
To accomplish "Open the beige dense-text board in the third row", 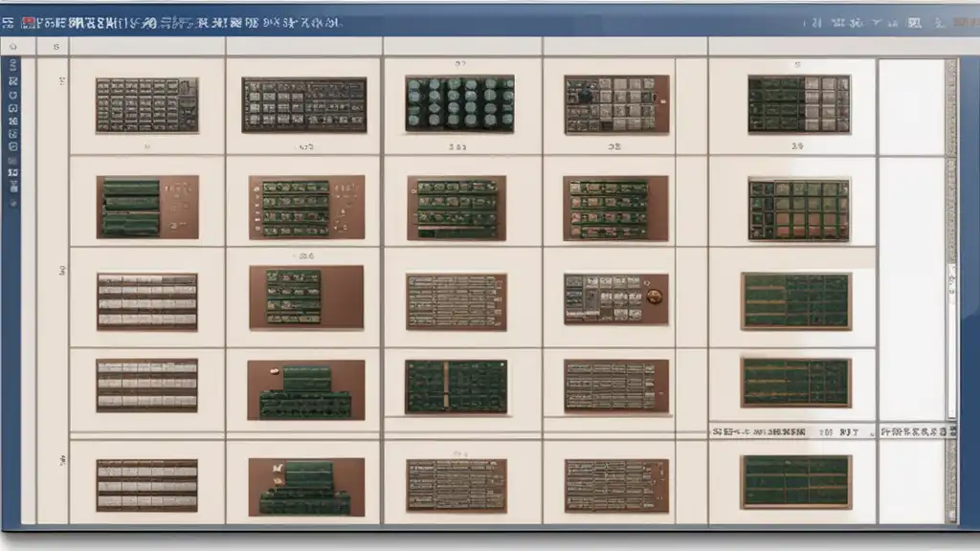I will (x=457, y=301).
